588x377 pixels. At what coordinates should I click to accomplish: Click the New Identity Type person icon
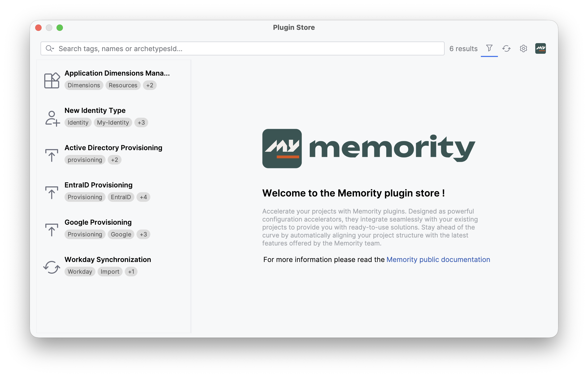click(x=52, y=118)
